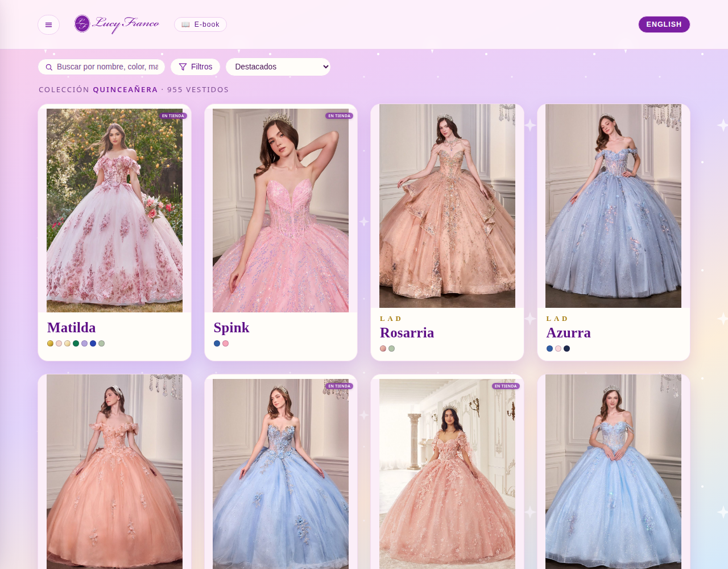Click the EN TIENDA badge on Spink
728x569 pixels.
[x=340, y=116]
